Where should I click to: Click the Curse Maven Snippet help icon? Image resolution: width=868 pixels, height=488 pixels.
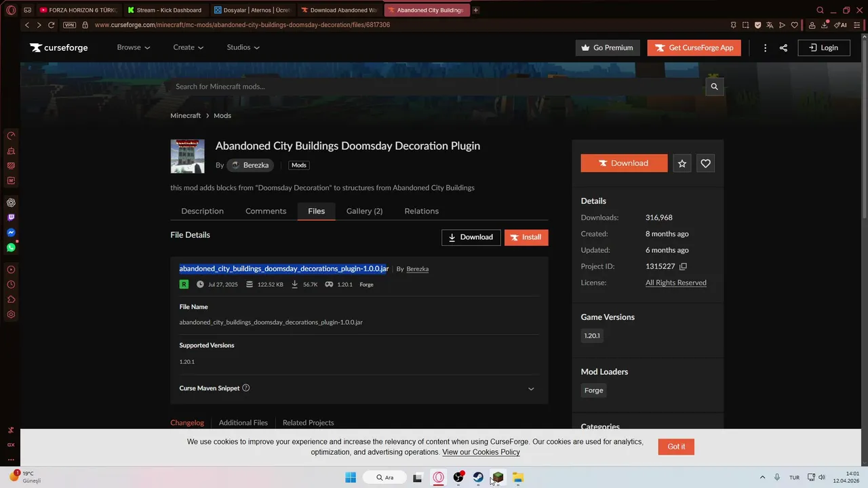coord(245,388)
